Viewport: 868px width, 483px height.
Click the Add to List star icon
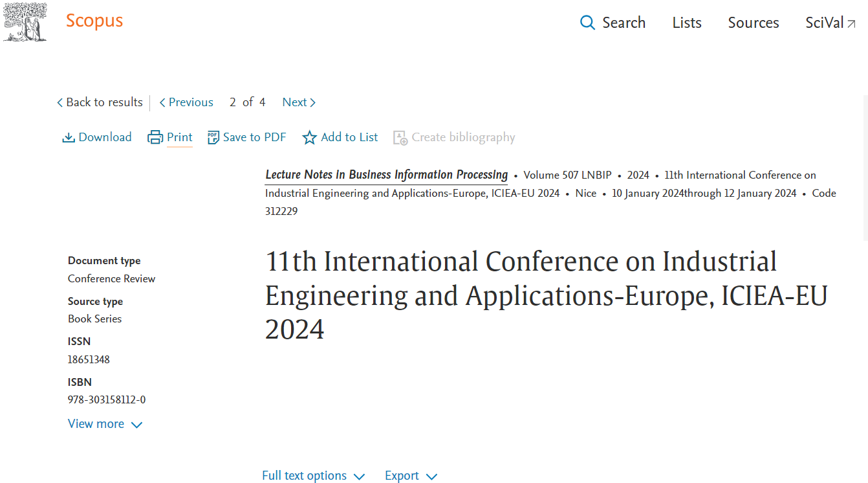pyautogui.click(x=310, y=138)
